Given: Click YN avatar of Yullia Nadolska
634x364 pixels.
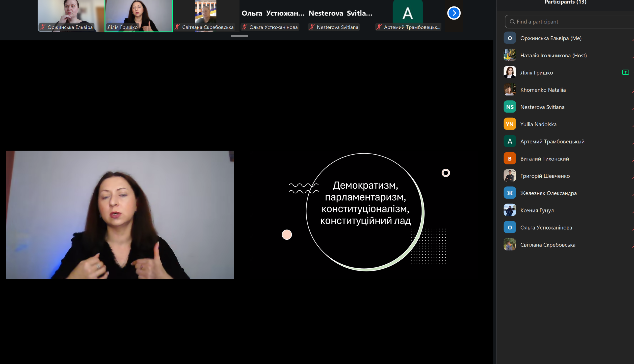Looking at the screenshot, I should 510,124.
